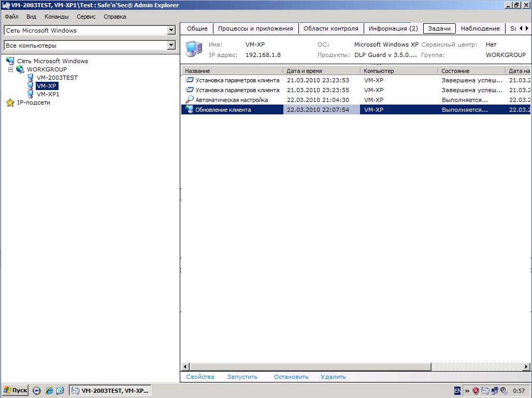Click the VM-2003TEST taskbar window button
532x398 pixels.
[110, 391]
